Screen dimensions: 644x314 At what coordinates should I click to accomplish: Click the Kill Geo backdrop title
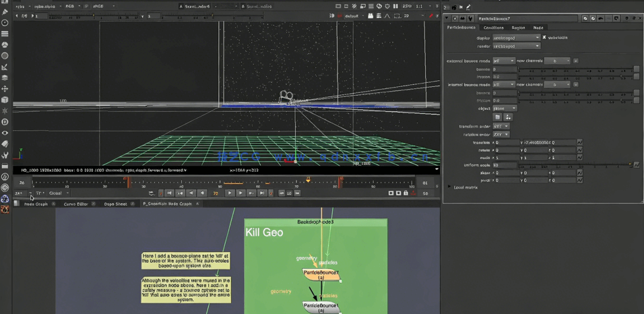[264, 232]
